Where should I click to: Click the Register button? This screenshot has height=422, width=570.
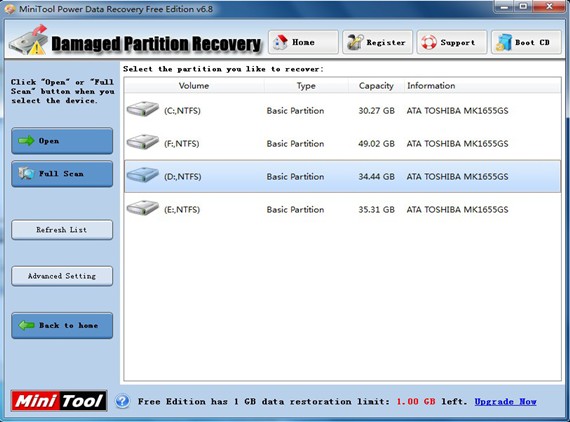(x=377, y=43)
